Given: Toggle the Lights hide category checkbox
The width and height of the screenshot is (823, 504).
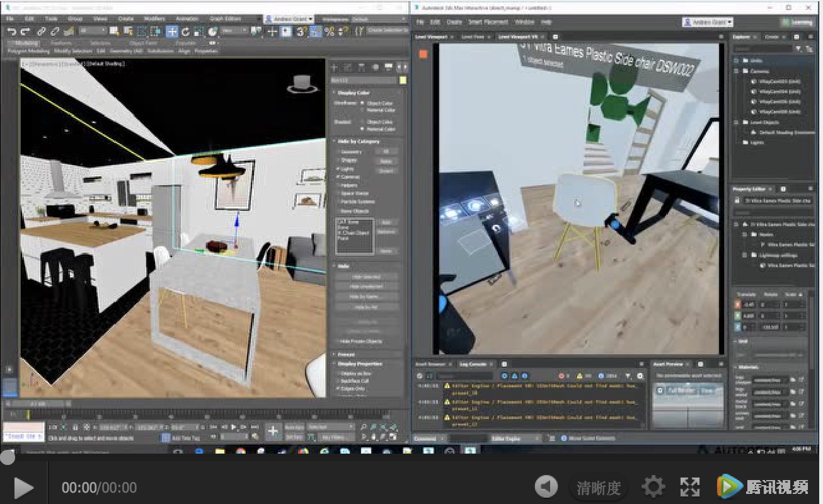Looking at the screenshot, I should (338, 169).
